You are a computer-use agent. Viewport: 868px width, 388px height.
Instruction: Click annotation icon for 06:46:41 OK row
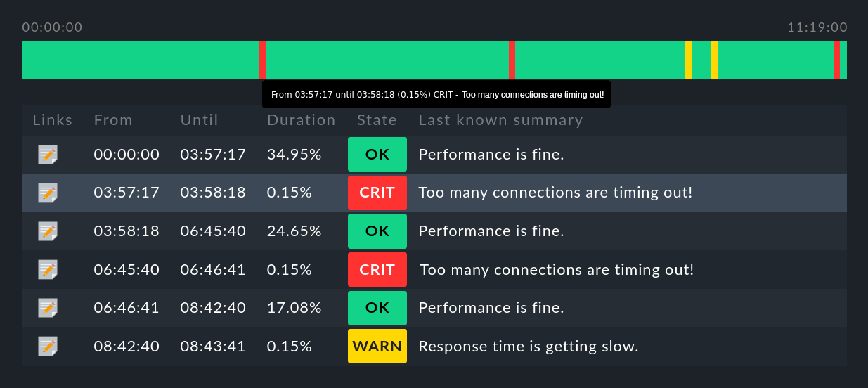click(x=48, y=308)
